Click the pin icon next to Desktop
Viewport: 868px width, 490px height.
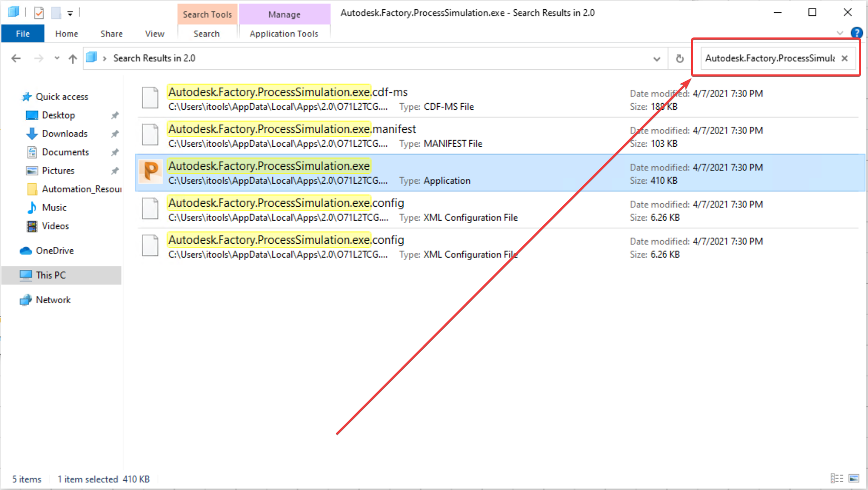[x=115, y=115]
